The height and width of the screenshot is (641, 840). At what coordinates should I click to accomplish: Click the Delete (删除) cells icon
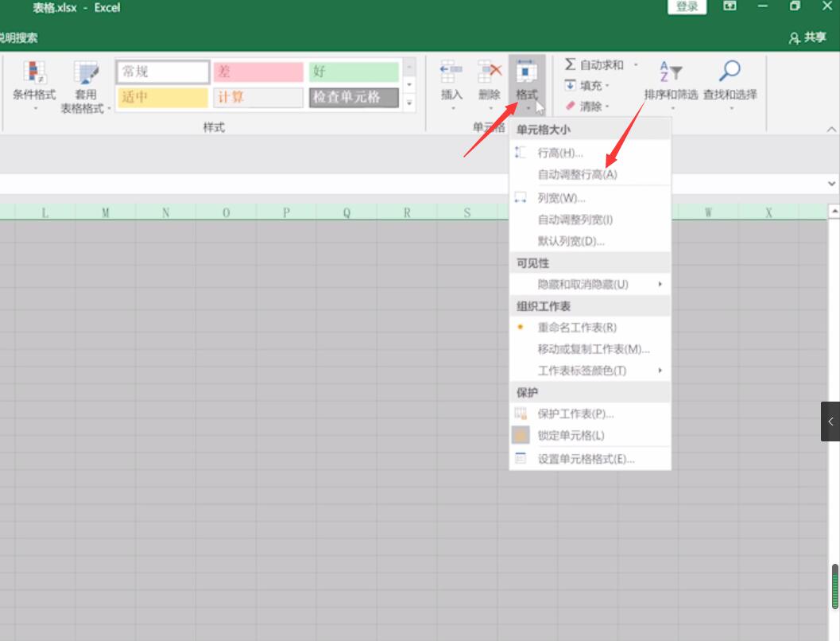(x=489, y=72)
